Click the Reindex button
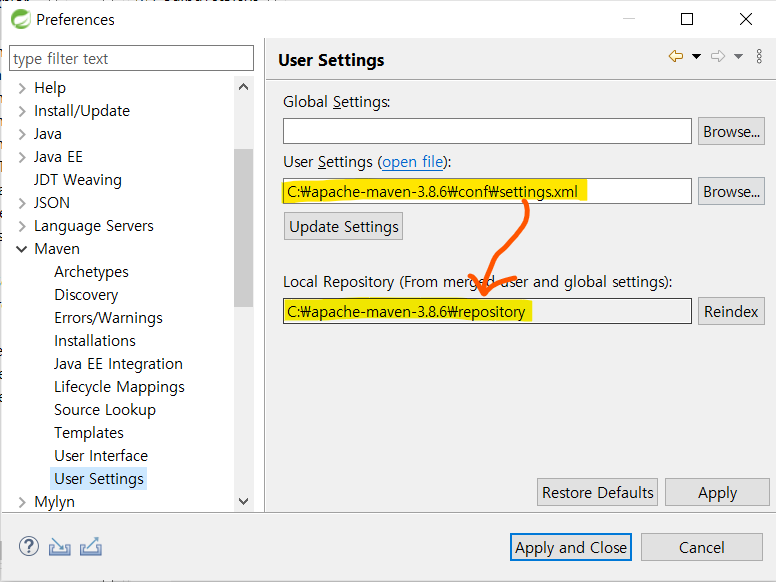The height and width of the screenshot is (582, 776). tap(731, 311)
